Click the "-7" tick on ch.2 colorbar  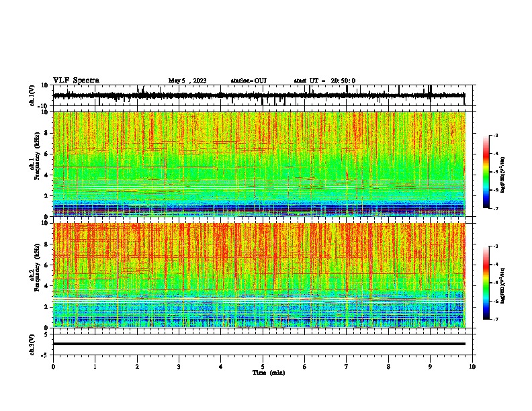(x=495, y=319)
